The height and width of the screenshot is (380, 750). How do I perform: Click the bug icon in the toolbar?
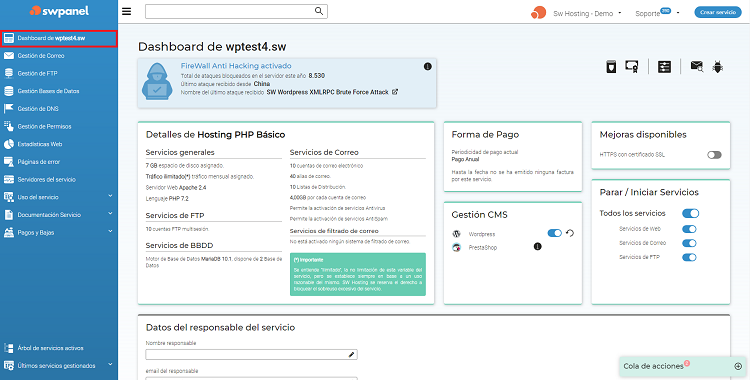717,67
